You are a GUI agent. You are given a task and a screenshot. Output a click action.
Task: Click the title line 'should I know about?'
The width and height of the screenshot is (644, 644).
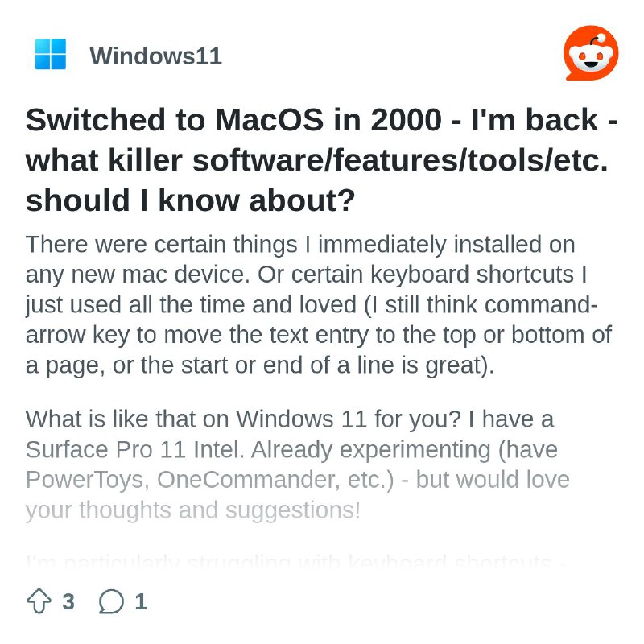tap(190, 200)
